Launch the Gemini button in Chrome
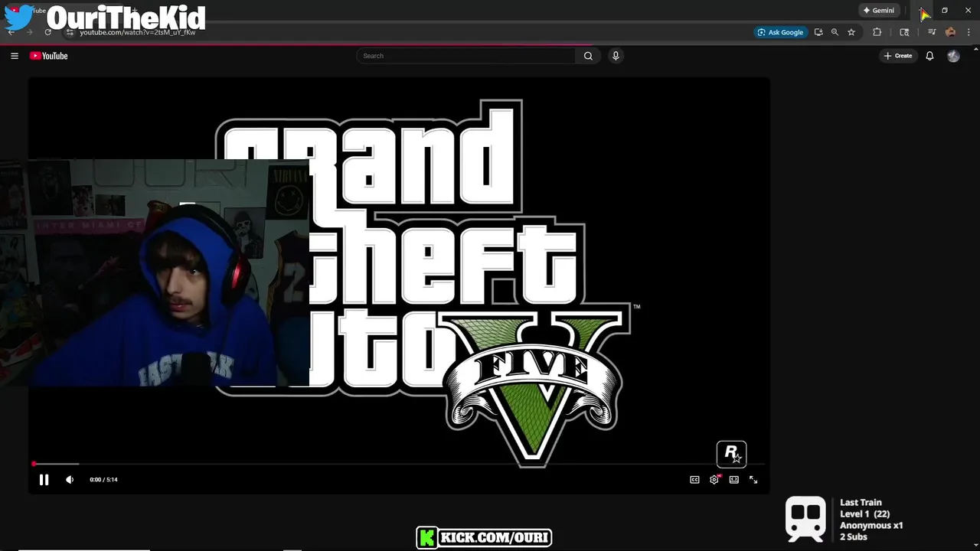 [878, 11]
